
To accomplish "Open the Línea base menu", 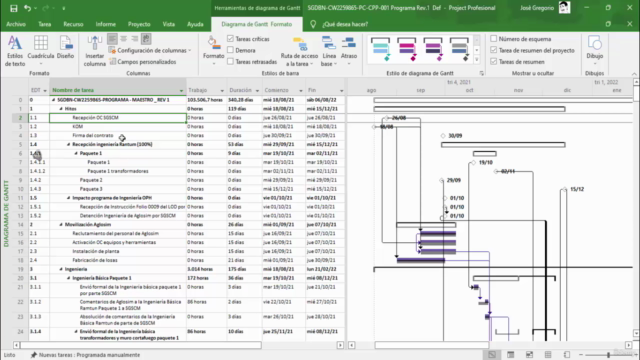I will tap(329, 51).
